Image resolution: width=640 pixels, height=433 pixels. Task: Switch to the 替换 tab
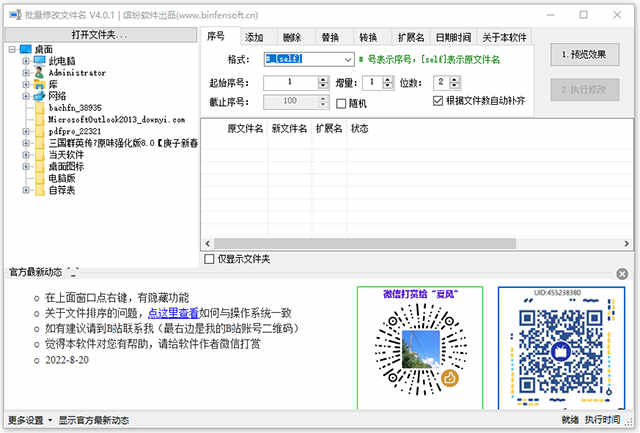[x=330, y=38]
